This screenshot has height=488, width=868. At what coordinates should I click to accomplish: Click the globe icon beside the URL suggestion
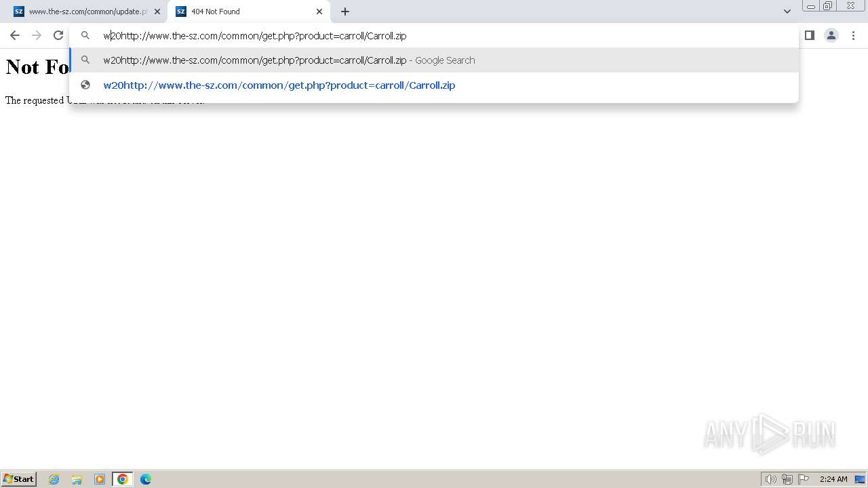point(85,85)
